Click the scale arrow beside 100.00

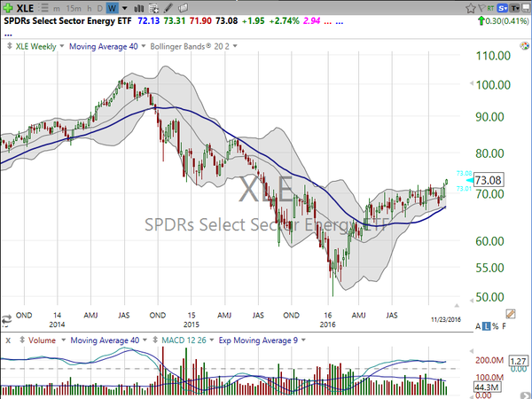tap(472, 83)
